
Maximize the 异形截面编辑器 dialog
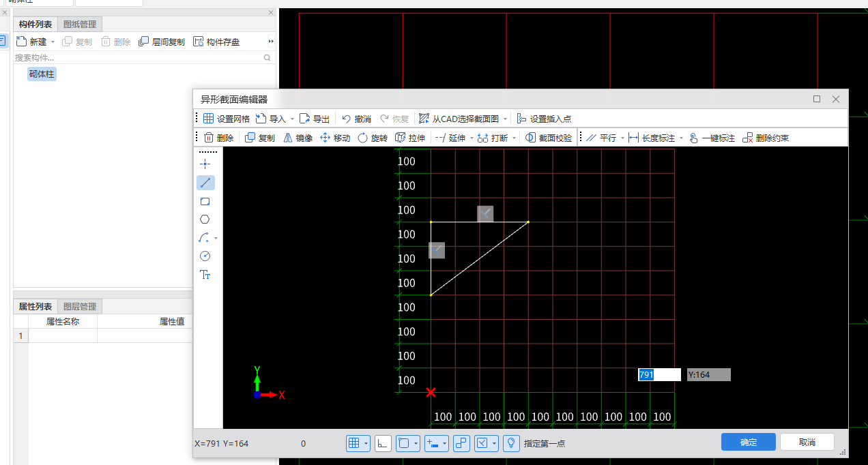(817, 99)
